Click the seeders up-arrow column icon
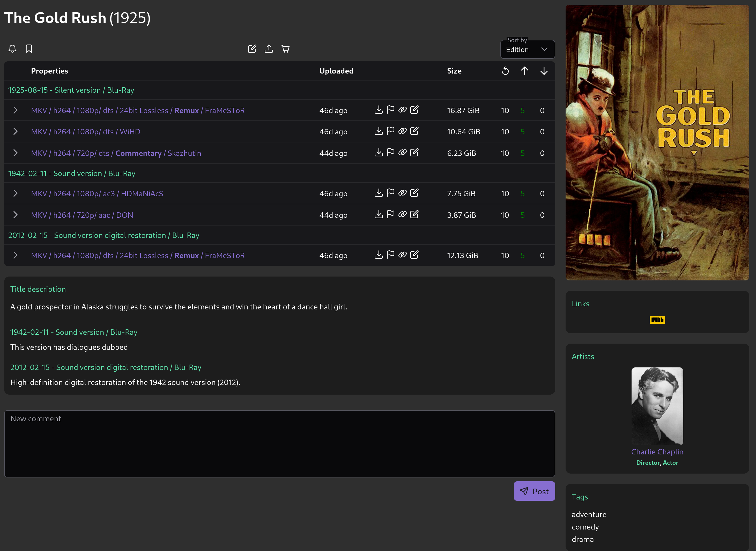The image size is (756, 551). [x=525, y=71]
